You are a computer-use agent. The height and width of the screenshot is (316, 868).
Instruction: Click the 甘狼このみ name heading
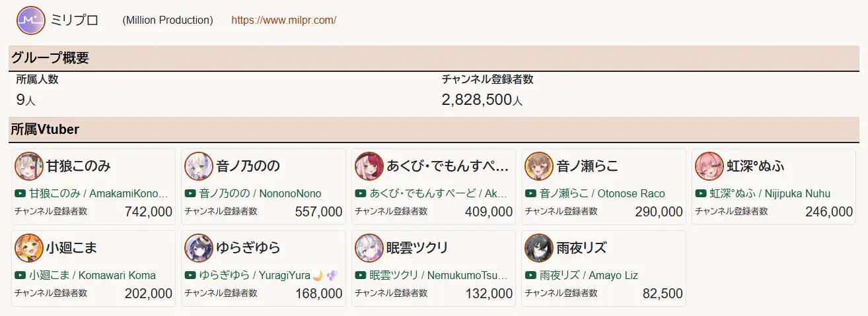pyautogui.click(x=78, y=166)
